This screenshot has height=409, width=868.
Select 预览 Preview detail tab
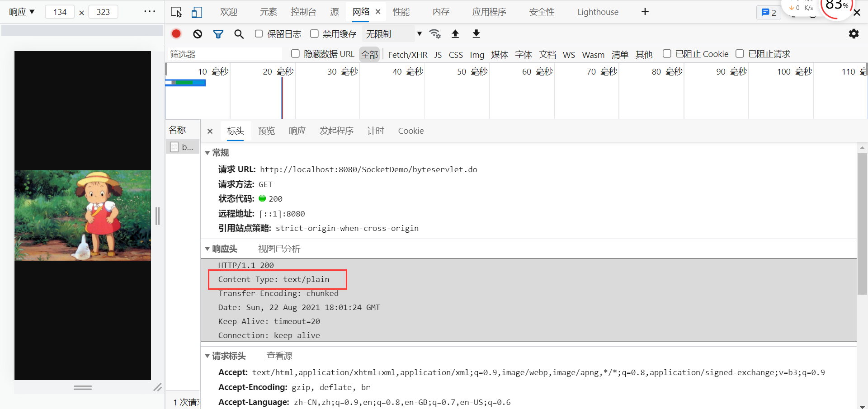pos(266,131)
